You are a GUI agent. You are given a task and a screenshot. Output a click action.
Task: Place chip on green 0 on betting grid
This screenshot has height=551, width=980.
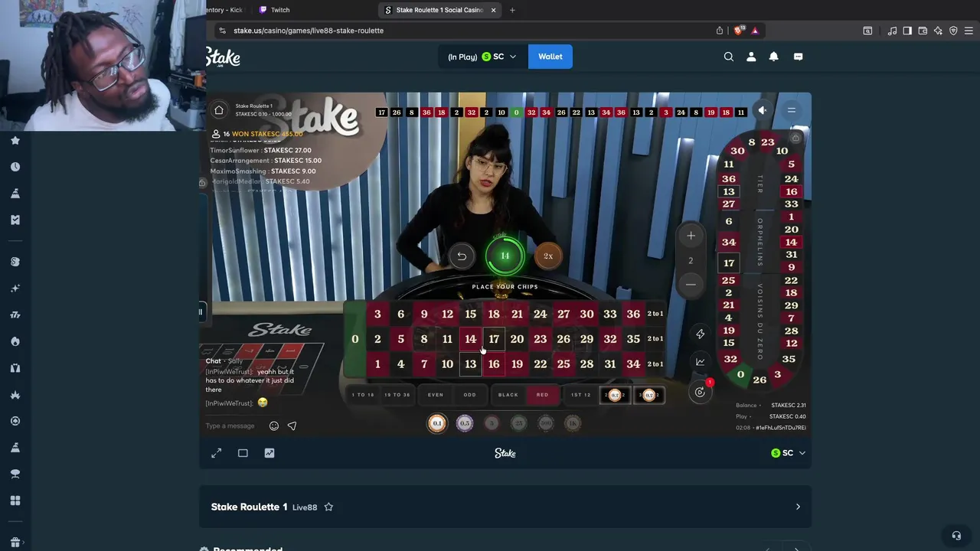355,339
